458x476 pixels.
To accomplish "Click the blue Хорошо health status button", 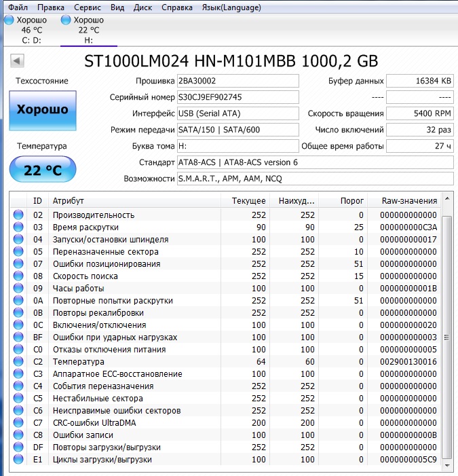I will pyautogui.click(x=43, y=111).
